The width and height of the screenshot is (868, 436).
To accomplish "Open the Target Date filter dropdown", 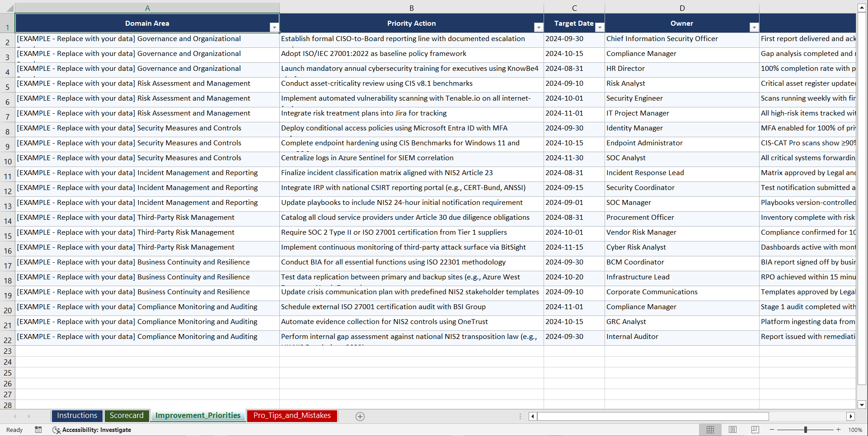I will (600, 27).
